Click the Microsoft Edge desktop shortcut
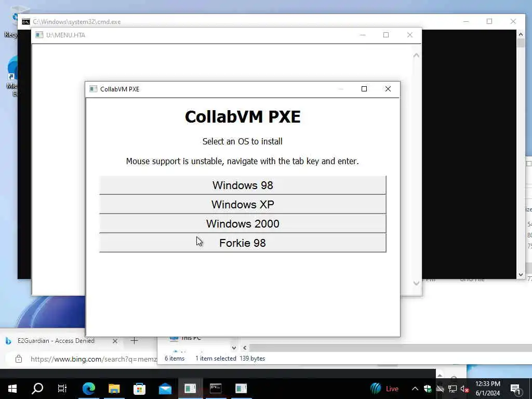Screen dimensions: 532x399 (x=11, y=76)
